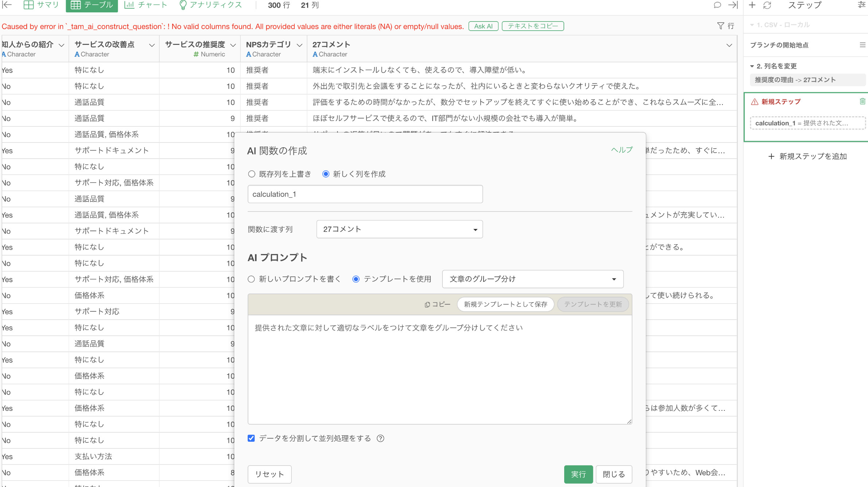This screenshot has width=868, height=487.
Task: Click the Ask AI button
Action: [x=483, y=26]
